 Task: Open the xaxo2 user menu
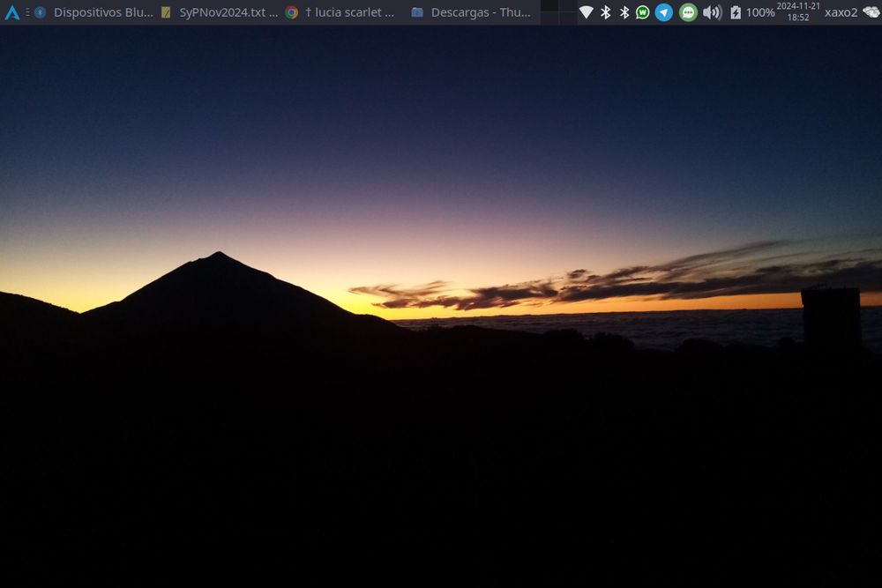tap(841, 12)
